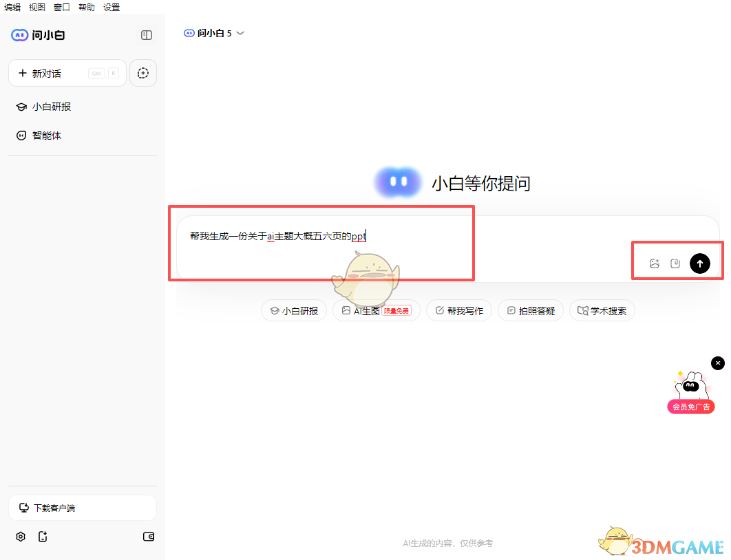The image size is (731, 560).
Task: Open settings via the gear icon bottom left
Action: click(20, 537)
